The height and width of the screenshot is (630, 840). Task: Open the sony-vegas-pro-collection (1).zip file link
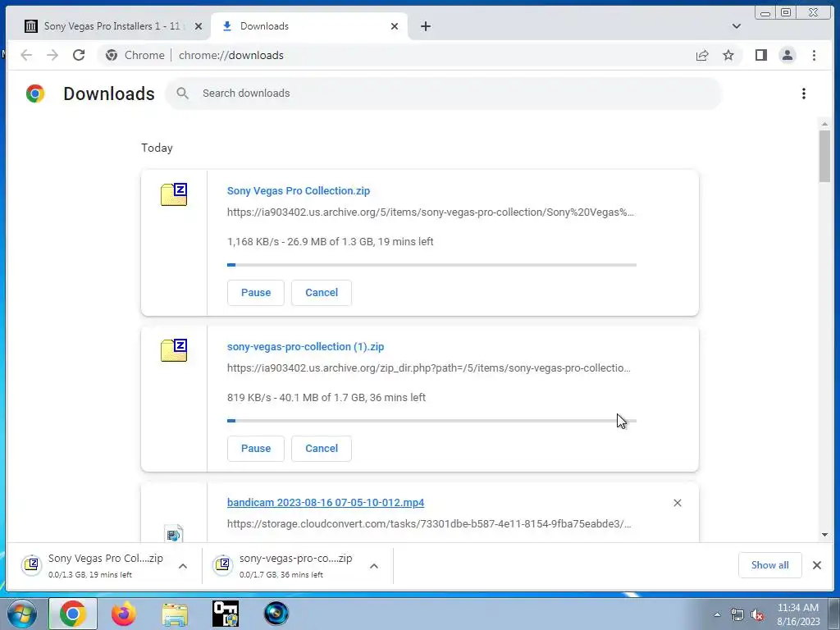pos(305,347)
